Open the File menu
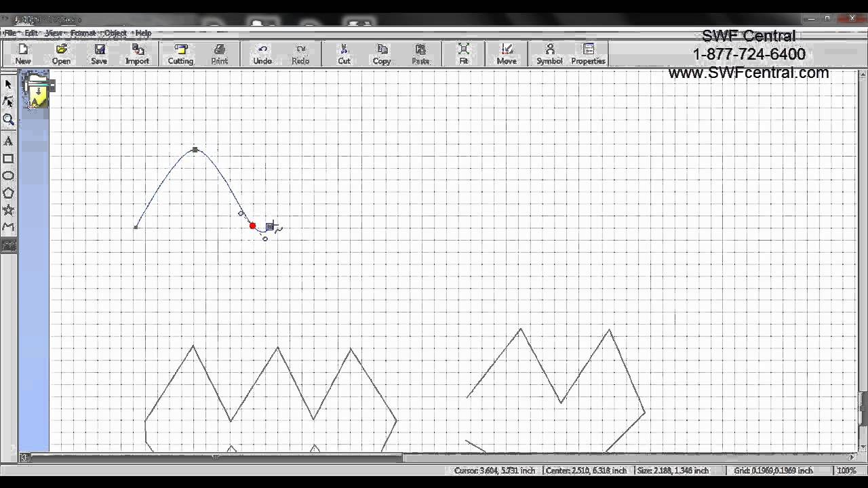The width and height of the screenshot is (868, 488). click(9, 33)
